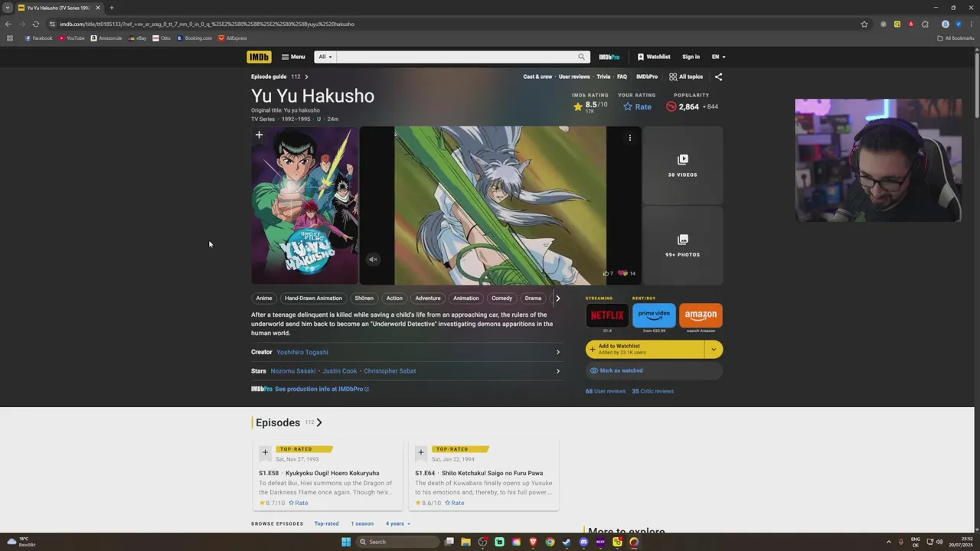Rate Yu Yu Hakusho with the star
Screen dimensions: 980x551
(637, 106)
